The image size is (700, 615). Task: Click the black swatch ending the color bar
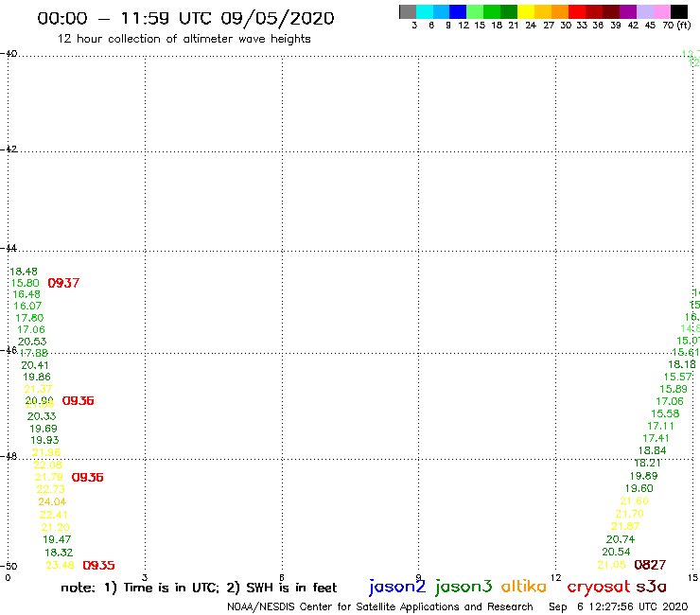(679, 11)
